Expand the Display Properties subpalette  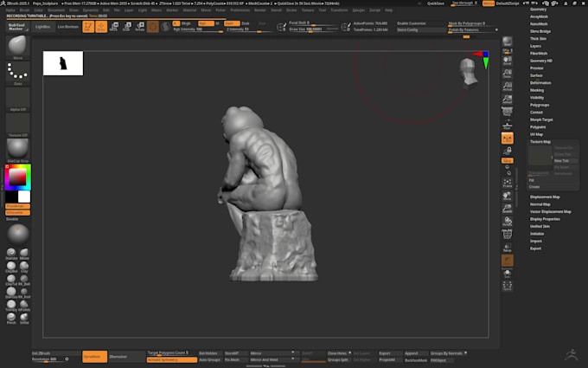[545, 219]
